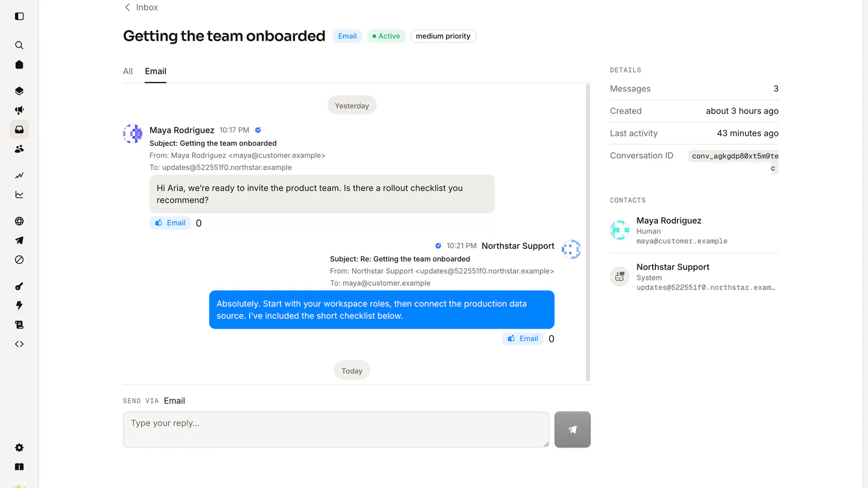This screenshot has width=868, height=488.
Task: Click Maya's rollout checklist message bubble
Action: [x=322, y=194]
